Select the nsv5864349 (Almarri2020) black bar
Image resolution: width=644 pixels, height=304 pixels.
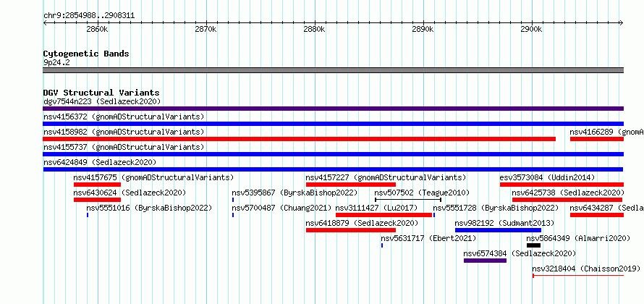coord(533,245)
